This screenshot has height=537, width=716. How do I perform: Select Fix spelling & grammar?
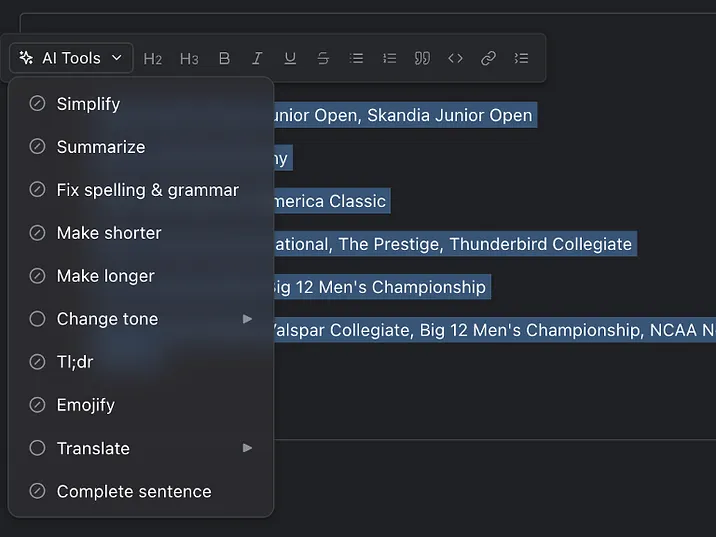click(147, 190)
